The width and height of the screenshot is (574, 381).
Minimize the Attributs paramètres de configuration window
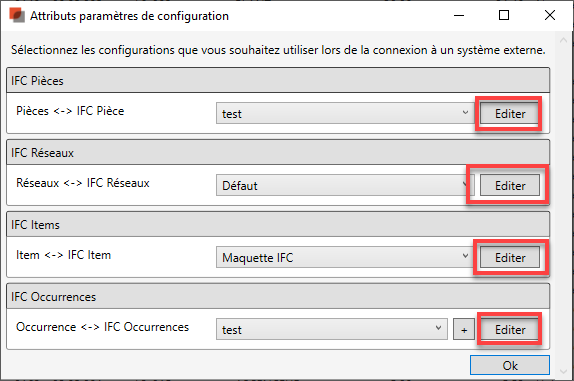(459, 15)
